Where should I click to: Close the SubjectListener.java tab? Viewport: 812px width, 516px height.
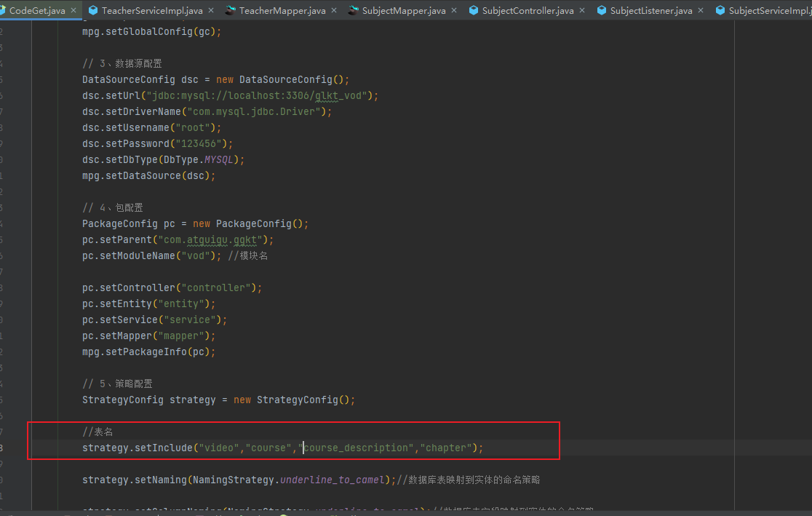tap(701, 11)
